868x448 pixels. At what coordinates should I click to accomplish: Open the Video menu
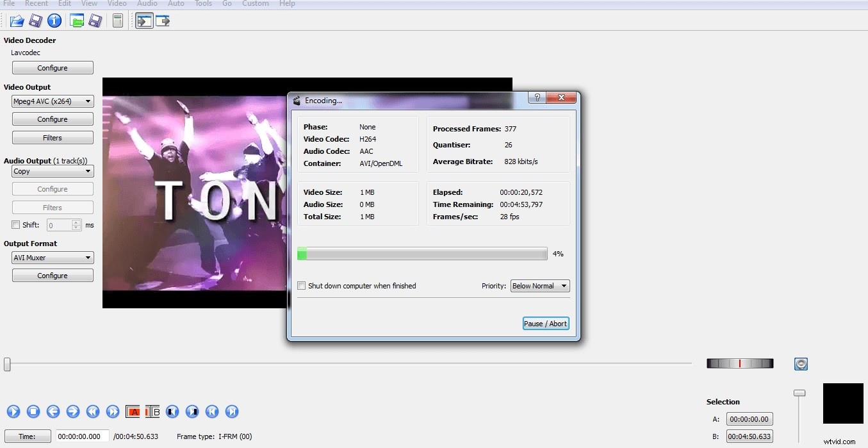[117, 4]
